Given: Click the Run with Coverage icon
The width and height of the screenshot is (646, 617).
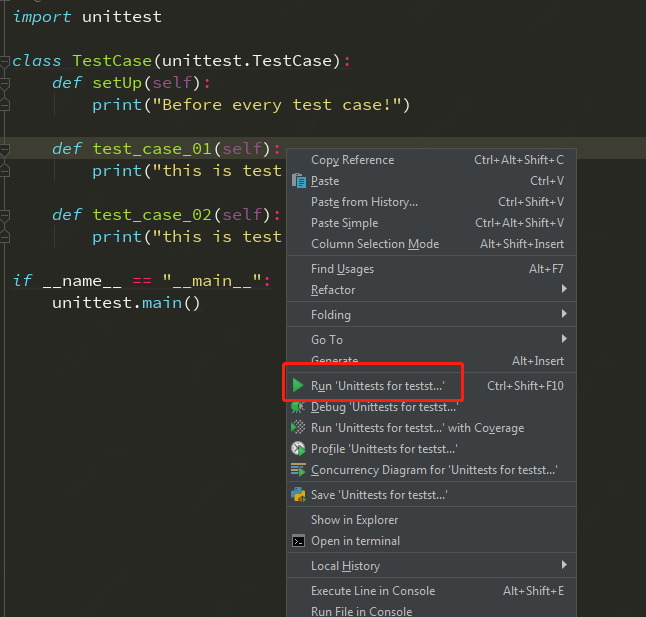Looking at the screenshot, I should tap(298, 428).
